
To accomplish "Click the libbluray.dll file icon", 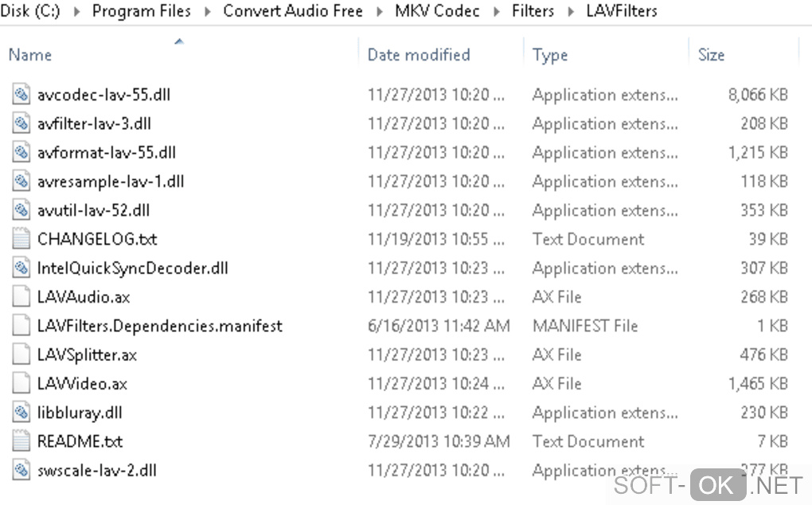I will click(21, 413).
